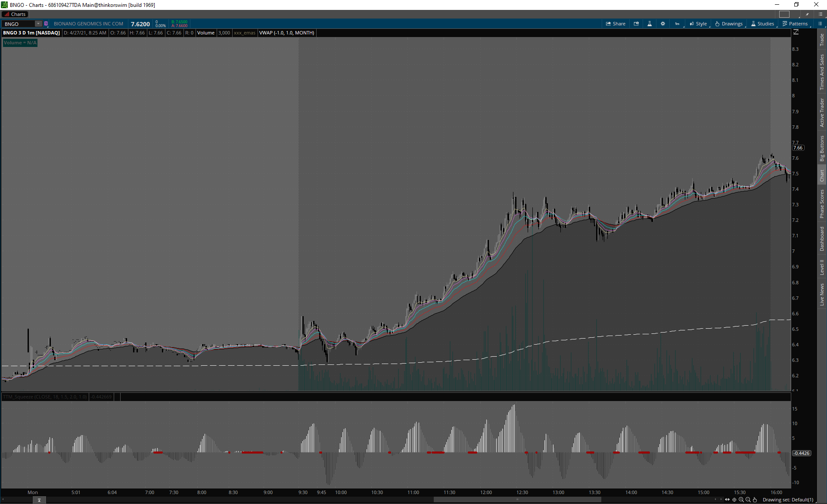827x504 pixels.
Task: Expand the BNGO symbol dropdown arrow
Action: tap(38, 24)
